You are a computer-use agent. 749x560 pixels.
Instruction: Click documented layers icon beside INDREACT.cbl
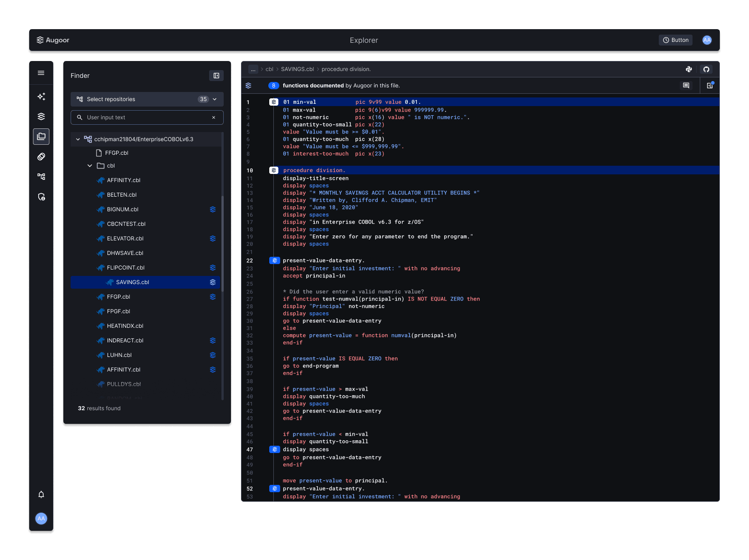213,341
